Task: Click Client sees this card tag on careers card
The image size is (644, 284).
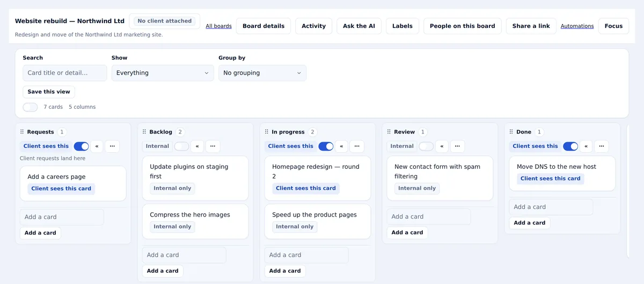Action: pos(61,189)
